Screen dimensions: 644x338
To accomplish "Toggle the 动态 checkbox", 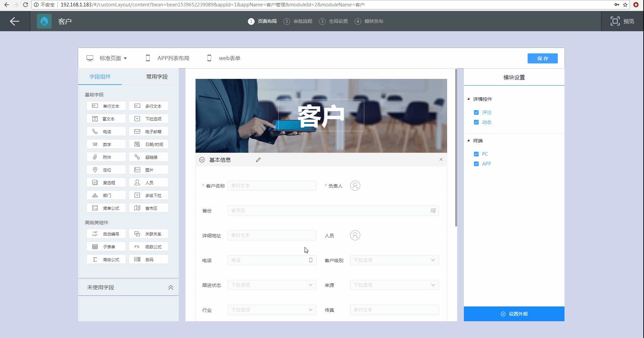I will click(476, 122).
